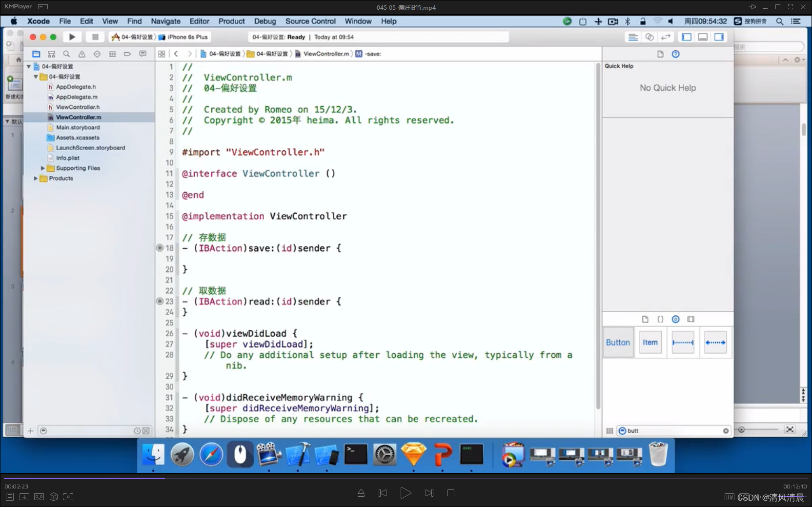Open the find navigator magnifier icon

pyautogui.click(x=66, y=54)
